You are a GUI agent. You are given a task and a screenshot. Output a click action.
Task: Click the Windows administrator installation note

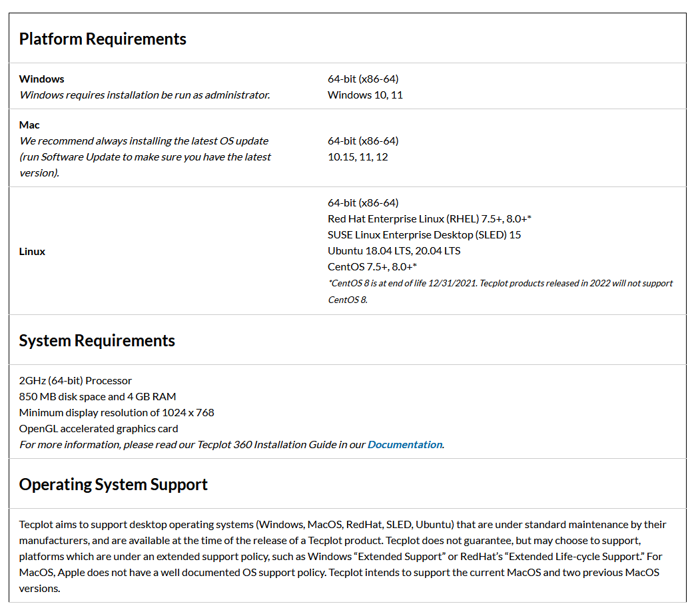coord(145,95)
